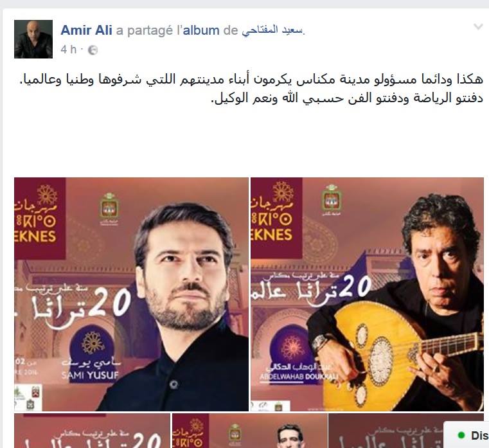Viewport: 489px width, 448px height.
Task: Click the Meknes festival logo on Sami Yusuf poster
Action: click(x=40, y=219)
